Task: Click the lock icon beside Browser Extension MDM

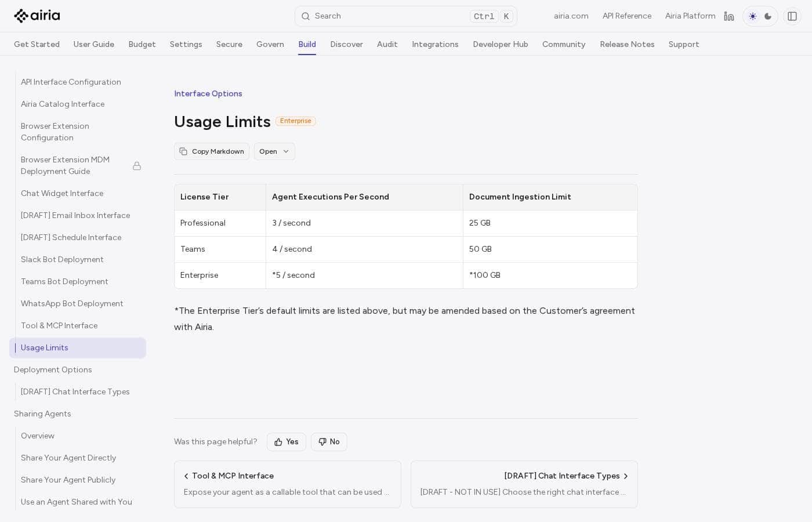Action: tap(137, 166)
